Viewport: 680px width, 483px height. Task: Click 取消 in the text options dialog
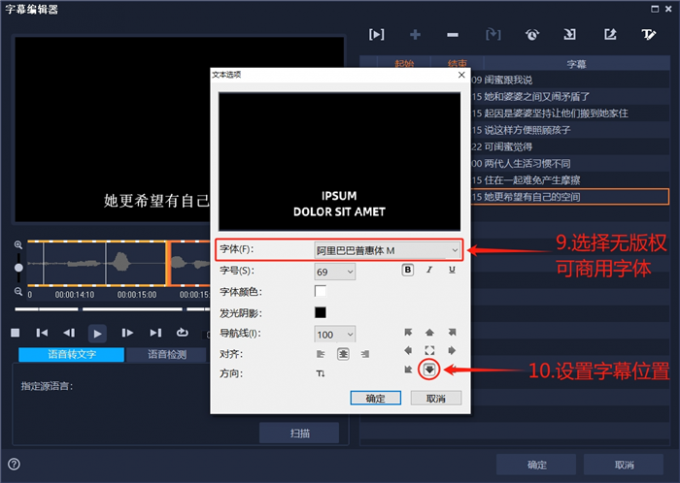coord(436,398)
